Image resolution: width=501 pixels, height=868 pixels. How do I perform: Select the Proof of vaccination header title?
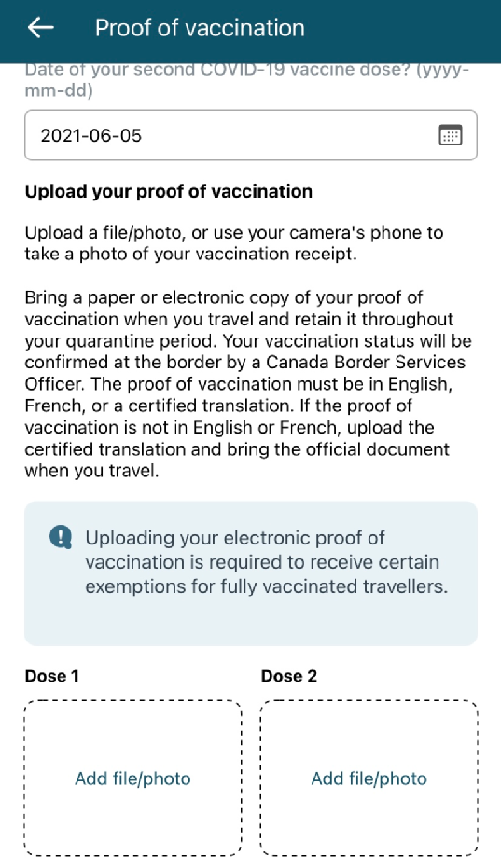(200, 28)
